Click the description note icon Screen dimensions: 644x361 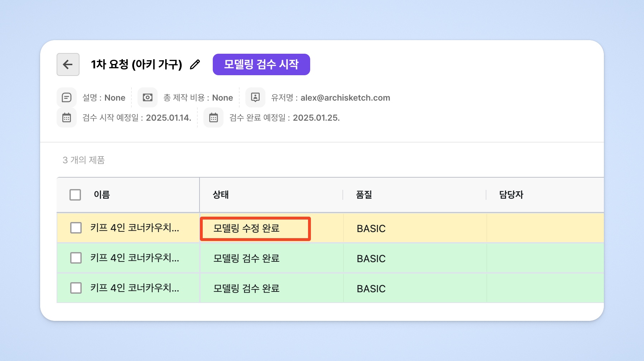click(x=67, y=97)
